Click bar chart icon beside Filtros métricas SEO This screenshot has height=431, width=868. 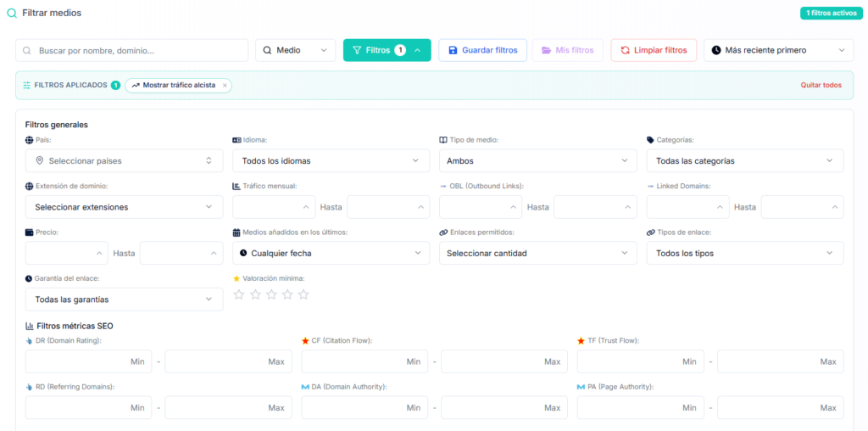click(30, 326)
